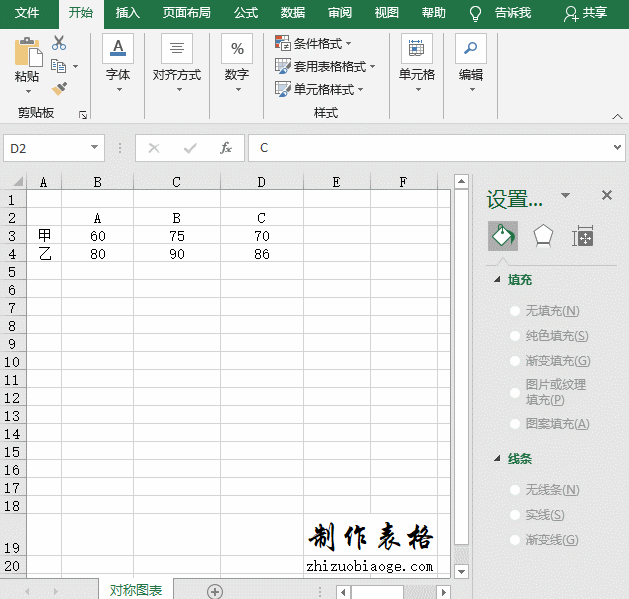
Task: Open 套用表格格式 table format
Action: (325, 66)
